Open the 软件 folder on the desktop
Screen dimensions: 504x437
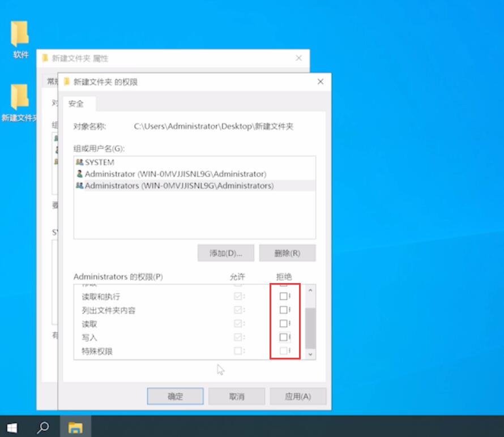click(20, 39)
